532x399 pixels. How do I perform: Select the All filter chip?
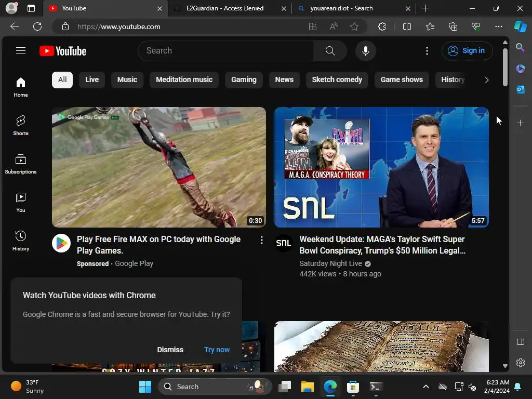(x=62, y=79)
